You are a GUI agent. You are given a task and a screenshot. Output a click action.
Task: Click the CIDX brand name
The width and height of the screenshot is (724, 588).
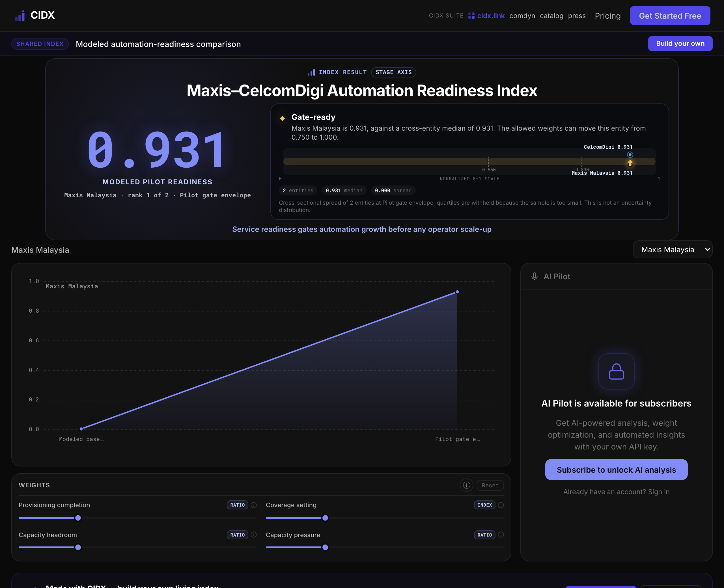click(42, 15)
